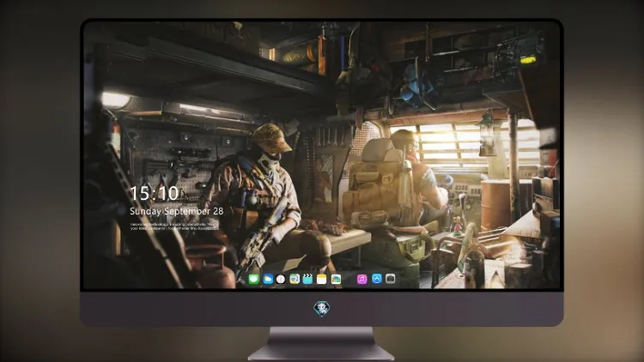Open the Maps app in the dock
The height and width of the screenshot is (362, 644).
tap(295, 279)
